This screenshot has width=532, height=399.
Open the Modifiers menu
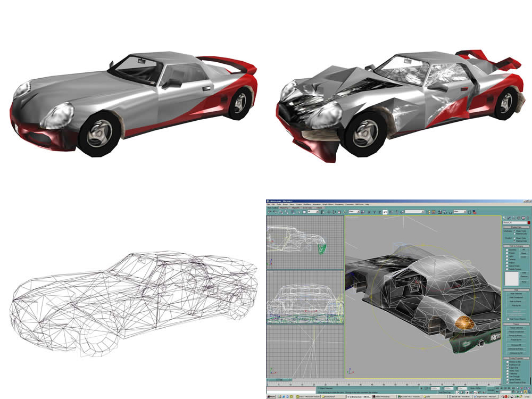(307, 204)
